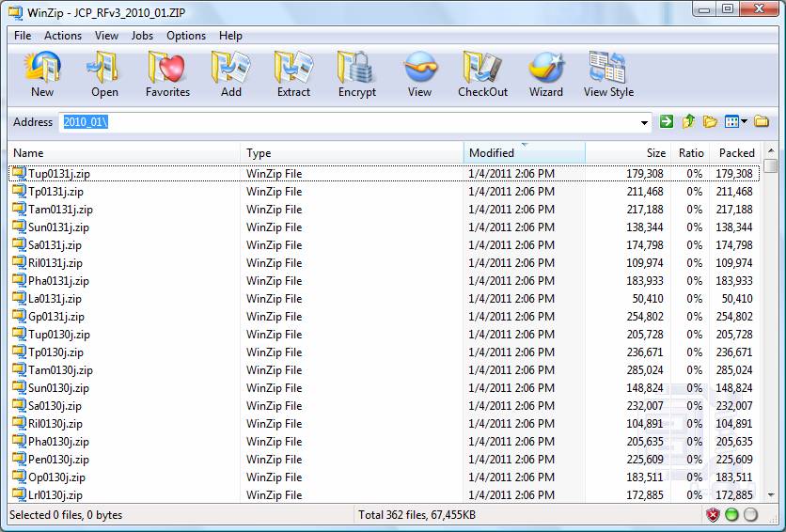Image resolution: width=786 pixels, height=532 pixels.
Task: Select the Pen0130j.zip file icon
Action: (19, 459)
